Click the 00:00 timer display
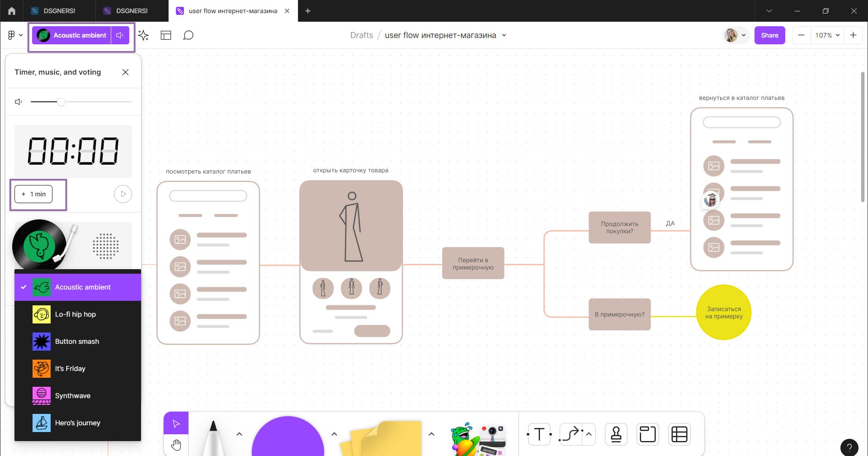 click(x=73, y=151)
